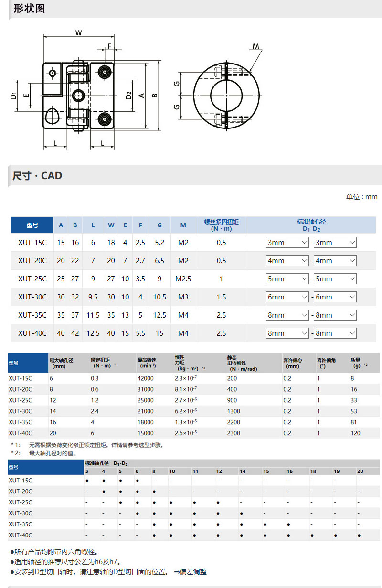Open the XUT-15C D1 bore dropdown

click(x=287, y=243)
